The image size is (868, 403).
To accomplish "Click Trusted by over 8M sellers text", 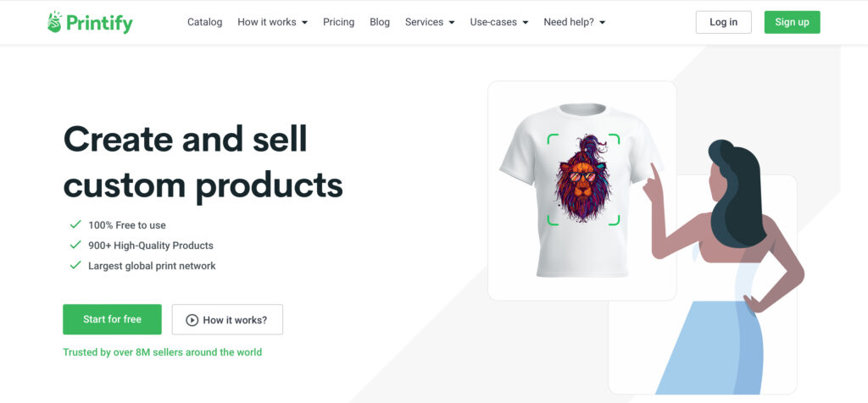I will [163, 352].
